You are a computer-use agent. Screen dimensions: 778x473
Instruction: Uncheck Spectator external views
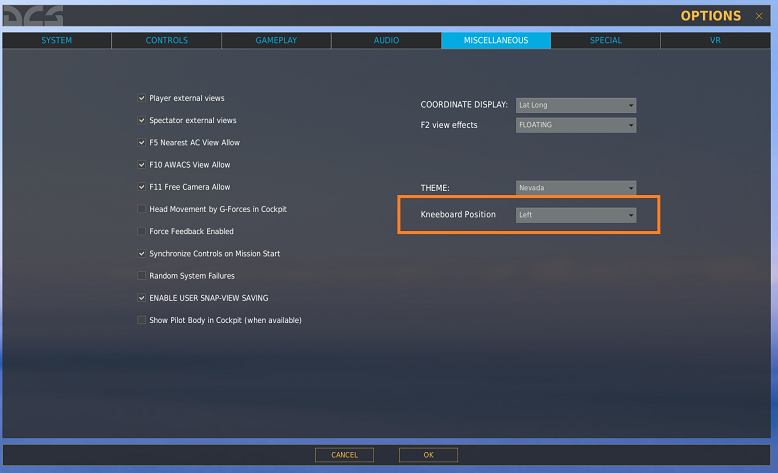pos(142,121)
